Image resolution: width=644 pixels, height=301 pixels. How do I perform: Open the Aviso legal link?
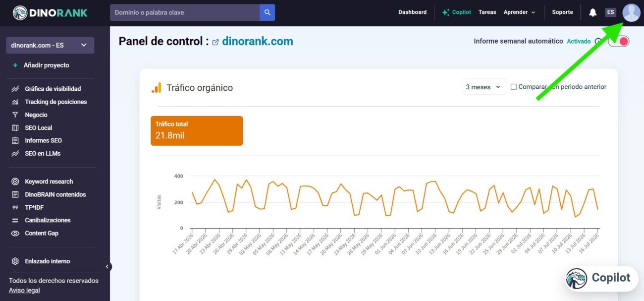pos(24,290)
